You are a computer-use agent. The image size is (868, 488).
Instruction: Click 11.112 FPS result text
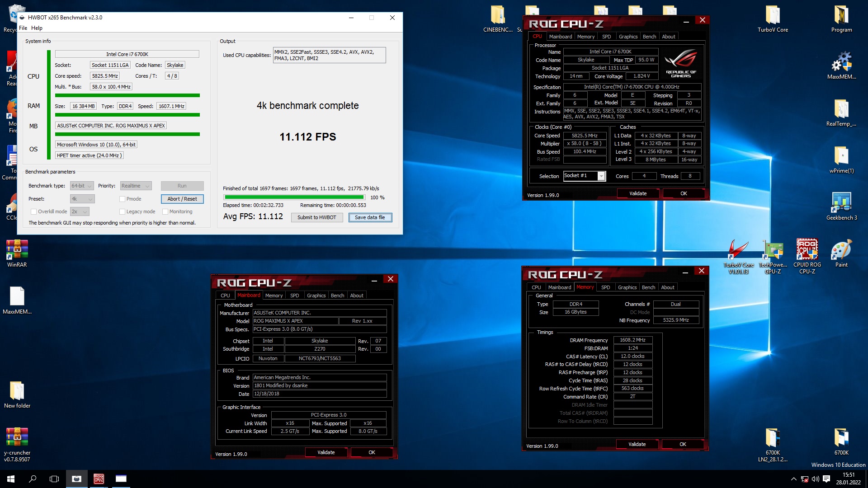(x=308, y=137)
